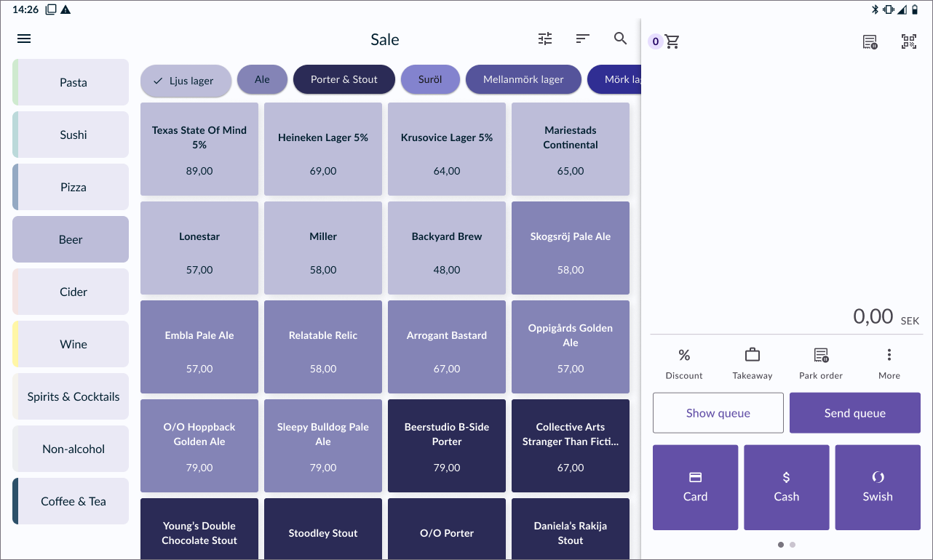
Task: Add Sleepy Bulldog Pale Ale to order
Action: click(323, 446)
